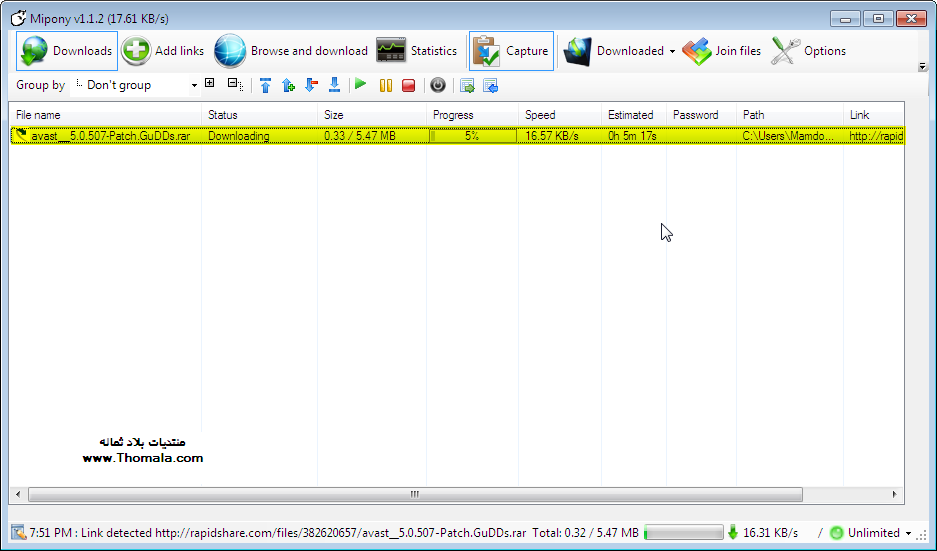This screenshot has height=551, width=937.
Task: Click the Join files tool
Action: coord(722,51)
